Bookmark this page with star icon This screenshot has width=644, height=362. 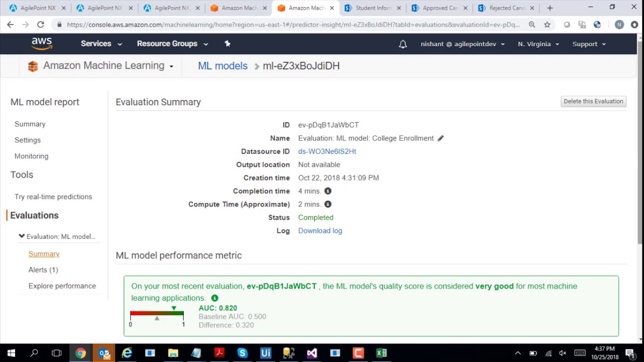[547, 25]
